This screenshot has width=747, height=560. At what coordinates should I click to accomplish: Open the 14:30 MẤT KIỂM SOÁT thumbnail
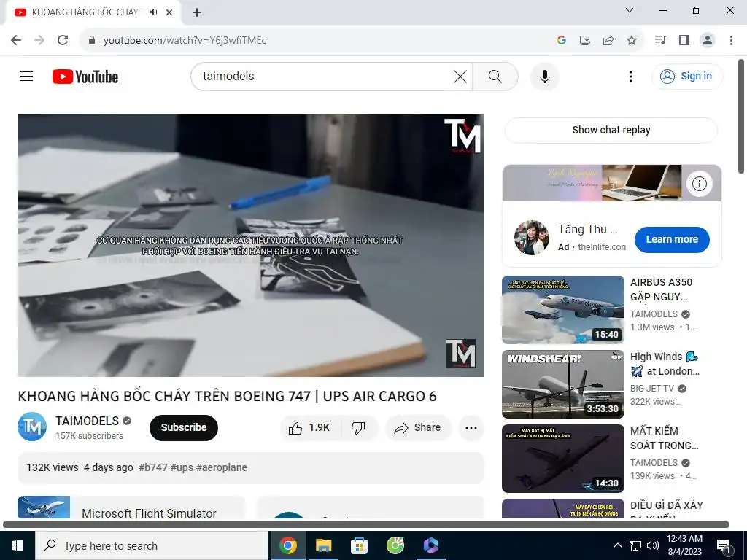[563, 458]
